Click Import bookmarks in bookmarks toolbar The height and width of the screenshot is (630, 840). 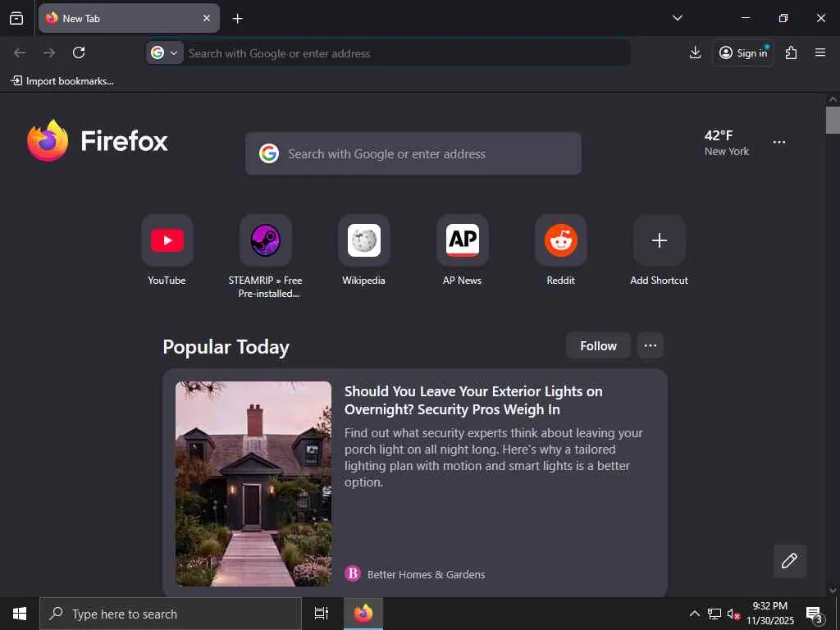[x=62, y=81]
